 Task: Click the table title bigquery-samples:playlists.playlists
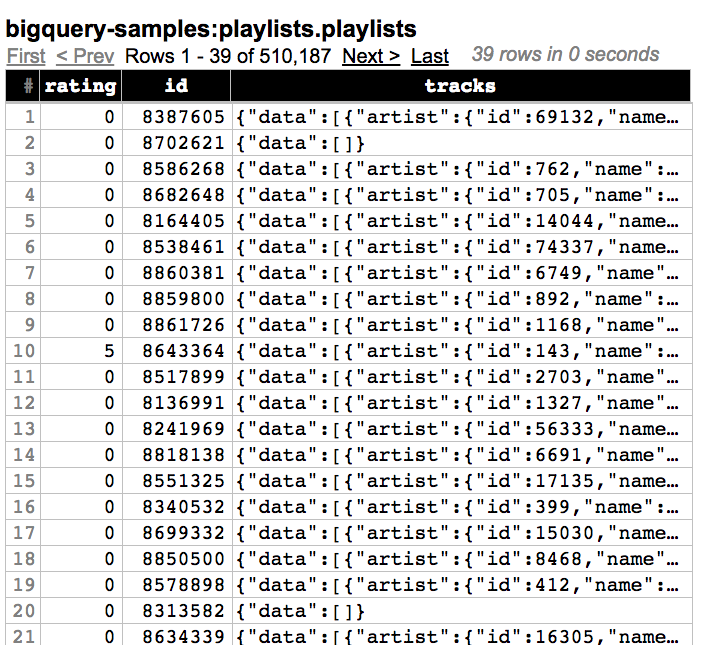point(212,29)
